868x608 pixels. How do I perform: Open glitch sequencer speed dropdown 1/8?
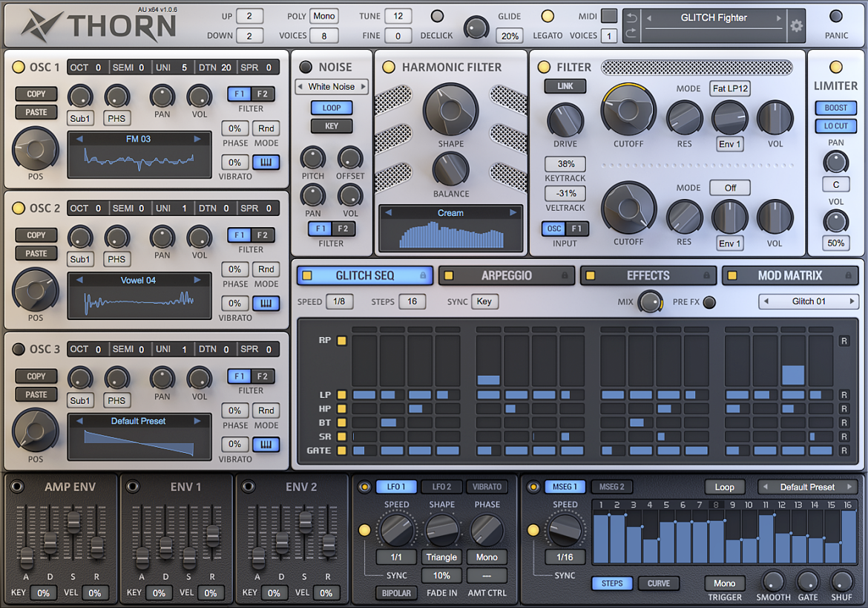(339, 301)
